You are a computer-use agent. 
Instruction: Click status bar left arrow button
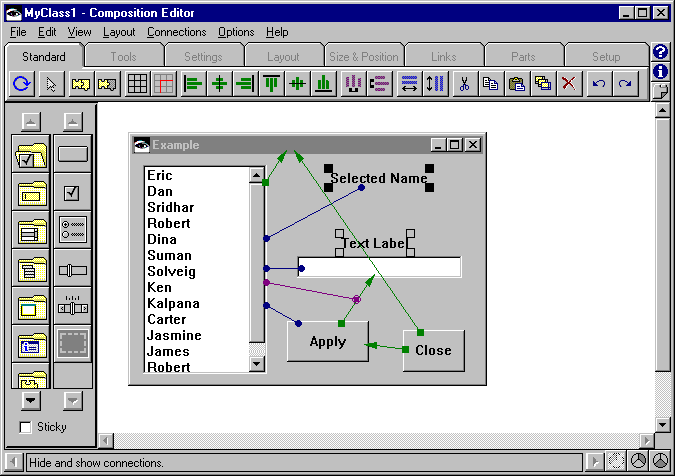[x=14, y=462]
